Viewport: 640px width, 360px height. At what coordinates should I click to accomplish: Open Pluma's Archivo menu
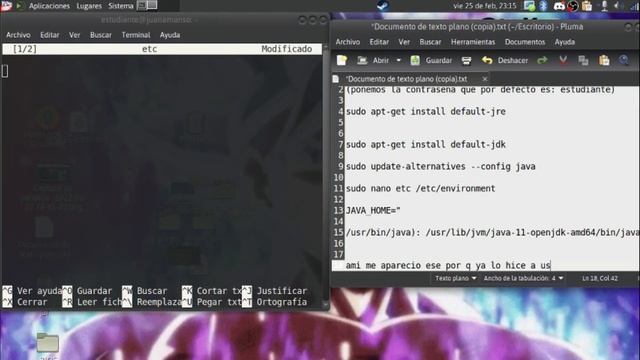coord(348,42)
